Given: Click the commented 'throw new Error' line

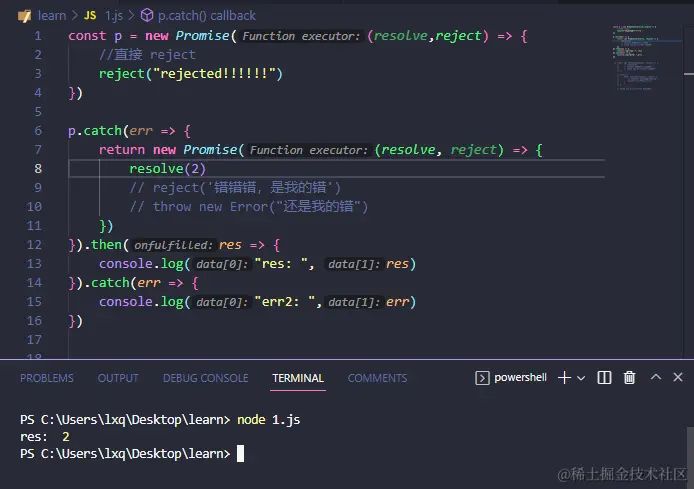Looking at the screenshot, I should pyautogui.click(x=249, y=207).
